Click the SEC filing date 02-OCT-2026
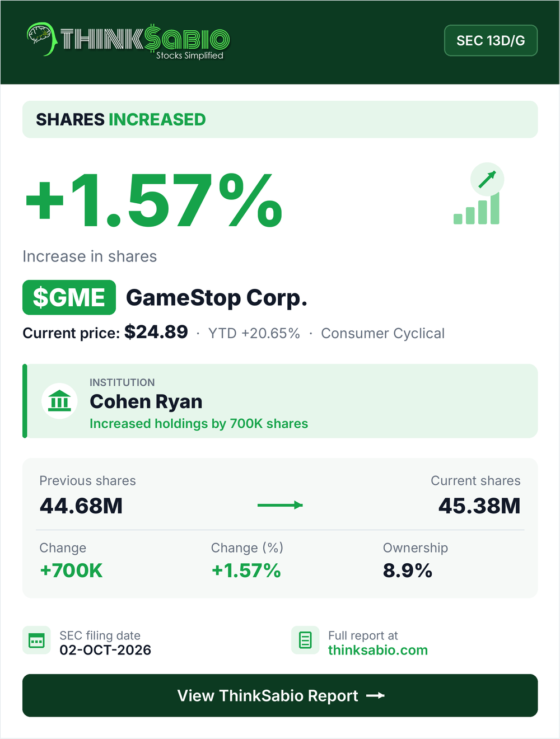This screenshot has height=739, width=560. (x=105, y=650)
